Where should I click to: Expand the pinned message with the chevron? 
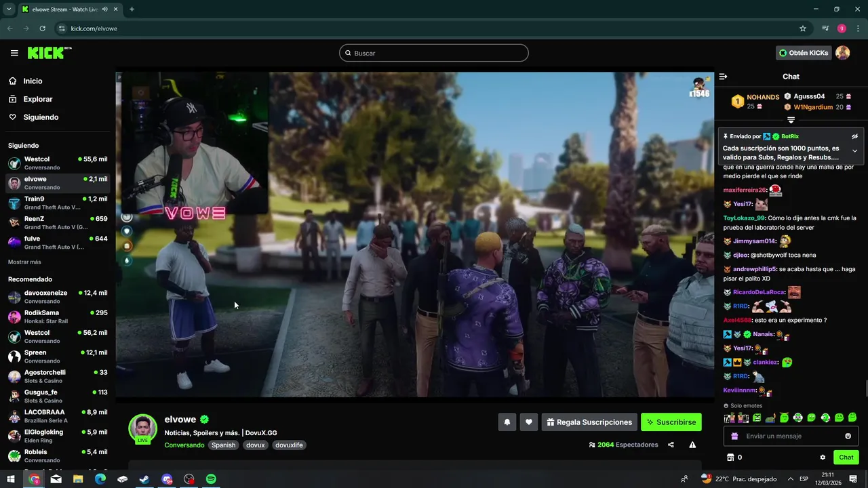(x=854, y=151)
